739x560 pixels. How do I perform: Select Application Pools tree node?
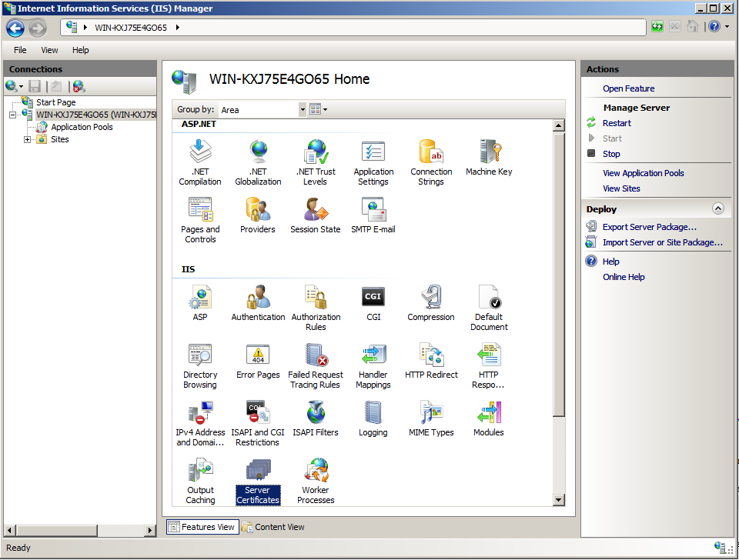coord(82,127)
